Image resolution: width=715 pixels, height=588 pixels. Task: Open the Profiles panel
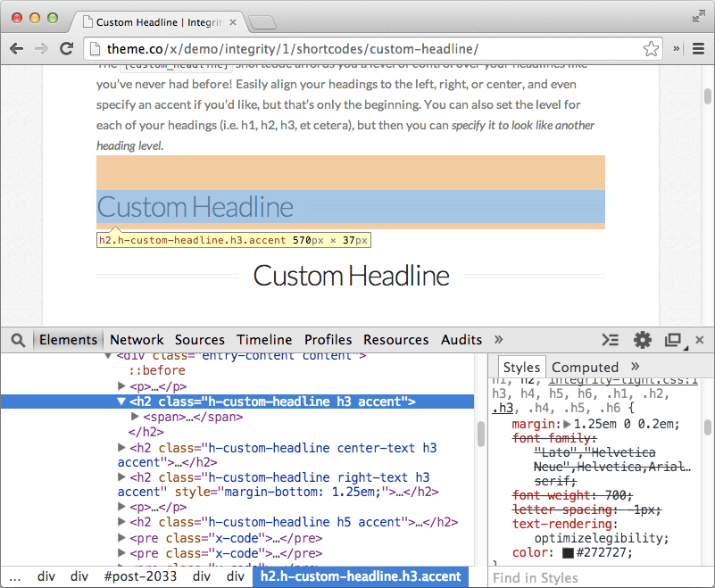[x=328, y=340]
